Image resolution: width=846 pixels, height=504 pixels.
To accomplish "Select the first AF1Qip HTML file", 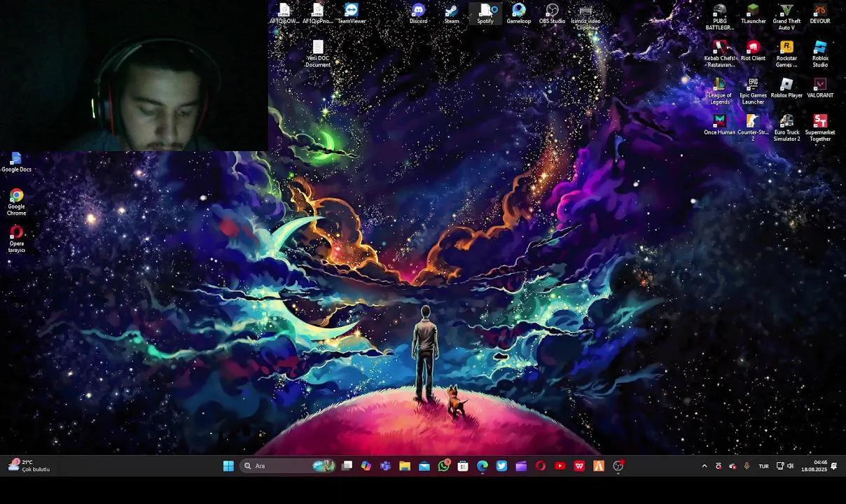I will 284,13.
